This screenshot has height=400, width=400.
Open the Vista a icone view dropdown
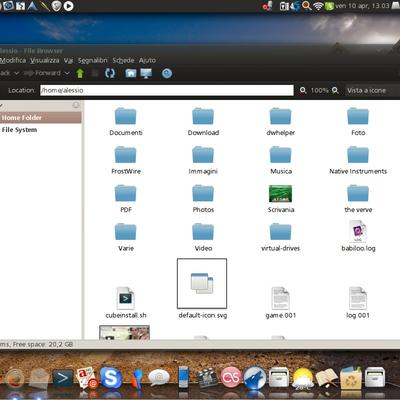(372, 90)
